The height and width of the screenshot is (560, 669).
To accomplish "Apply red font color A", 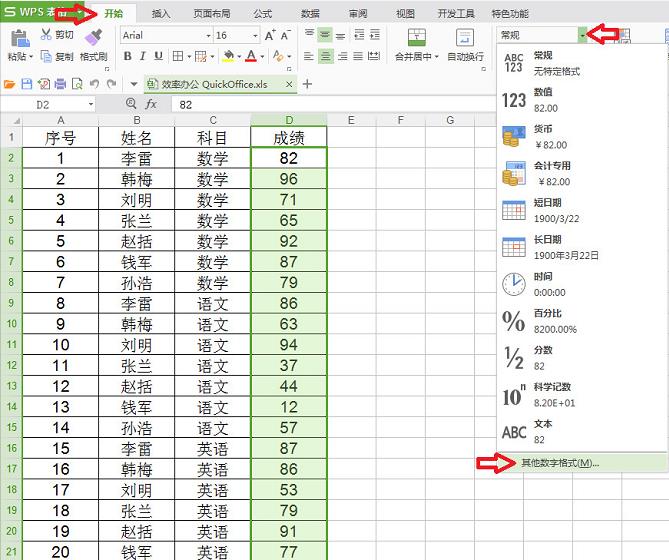I will 251,56.
